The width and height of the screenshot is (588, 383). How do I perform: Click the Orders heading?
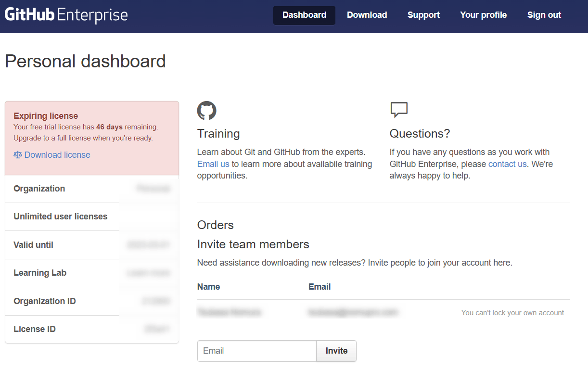coord(216,225)
